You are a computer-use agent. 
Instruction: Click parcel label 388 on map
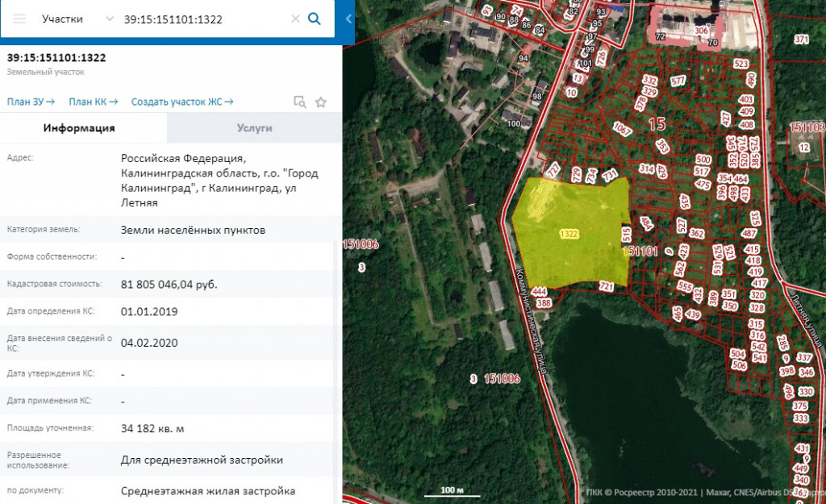(x=544, y=303)
